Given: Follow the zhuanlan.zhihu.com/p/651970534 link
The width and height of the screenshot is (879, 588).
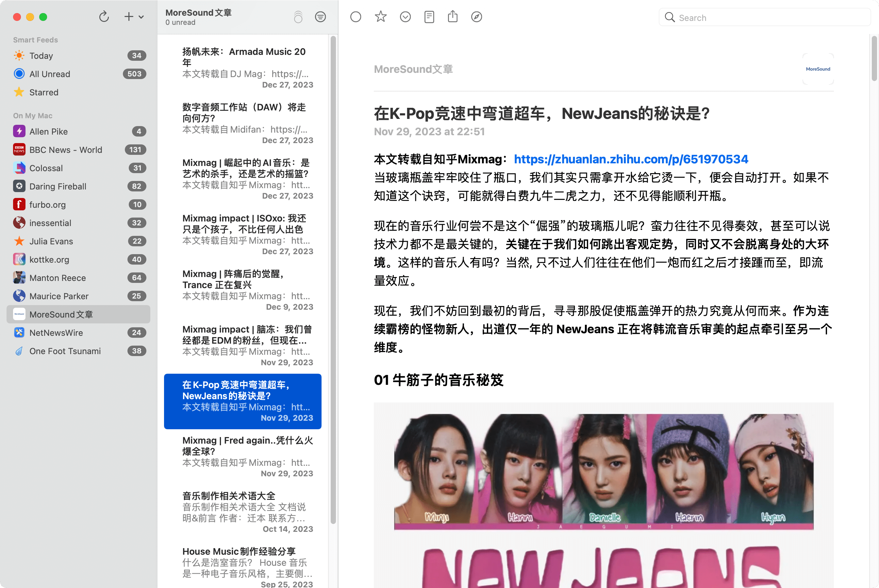Looking at the screenshot, I should tap(631, 159).
